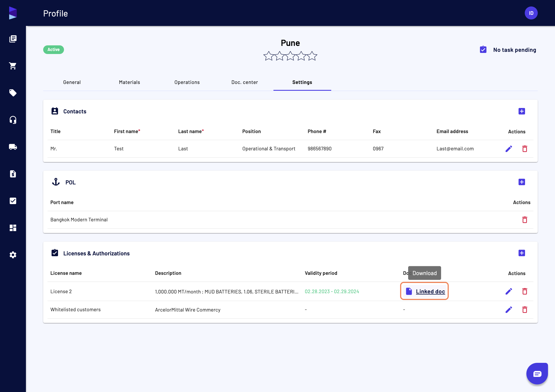
Task: Click the Bangkok Modern Terminal port name
Action: pyautogui.click(x=79, y=220)
